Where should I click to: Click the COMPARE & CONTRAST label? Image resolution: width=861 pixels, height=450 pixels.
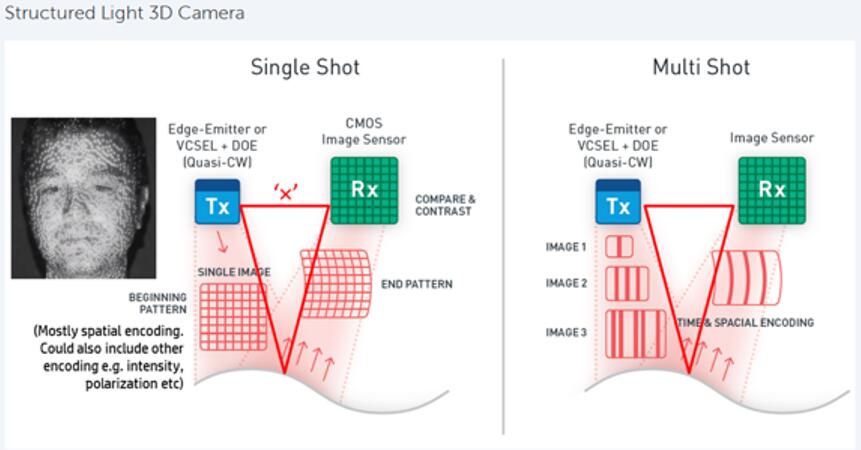[x=445, y=205]
